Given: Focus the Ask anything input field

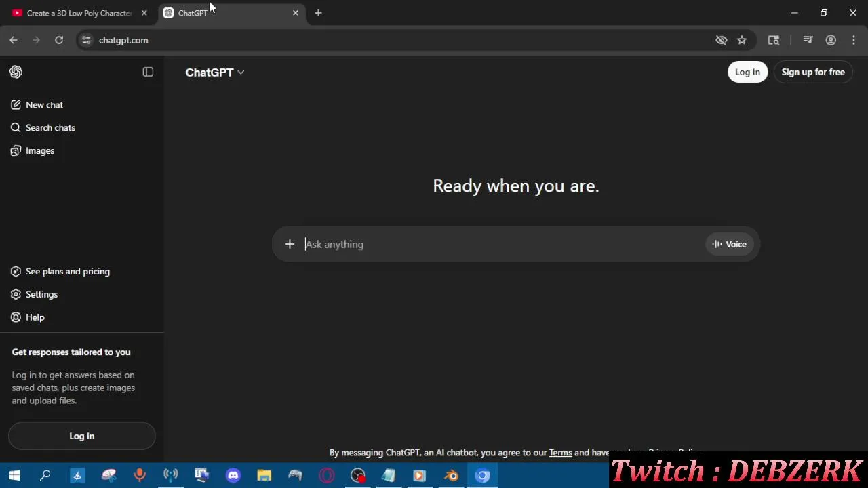Looking at the screenshot, I should pyautogui.click(x=502, y=244).
